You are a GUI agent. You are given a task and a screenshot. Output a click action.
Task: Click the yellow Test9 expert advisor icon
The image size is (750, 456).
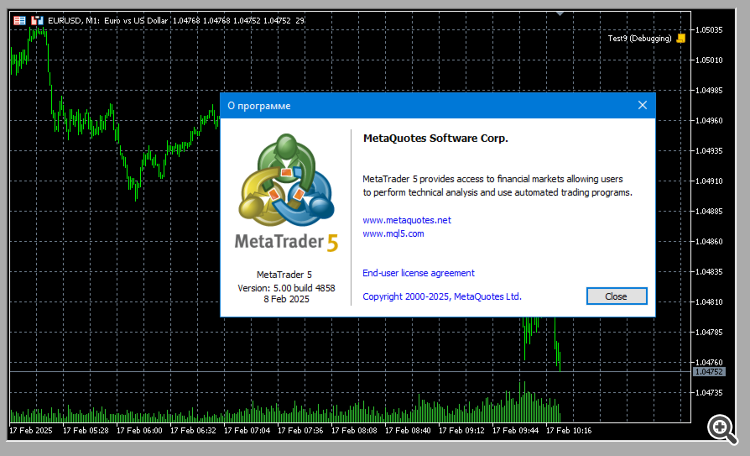[x=681, y=38]
